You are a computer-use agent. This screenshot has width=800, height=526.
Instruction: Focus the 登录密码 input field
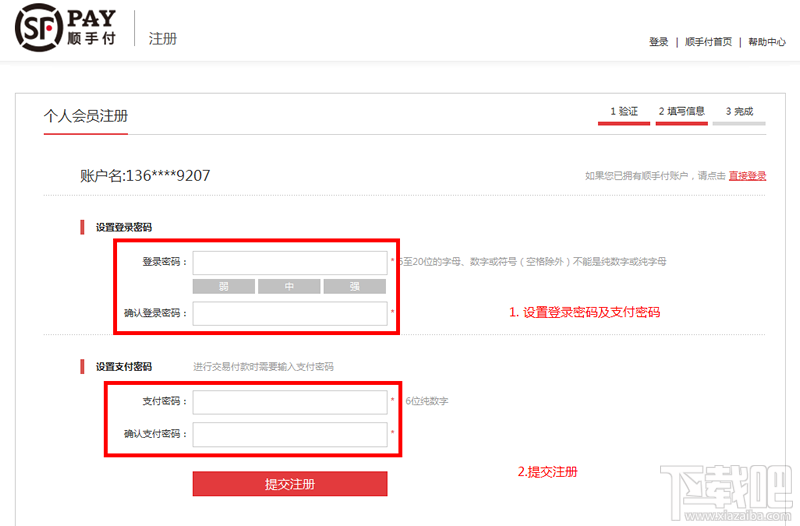[290, 263]
